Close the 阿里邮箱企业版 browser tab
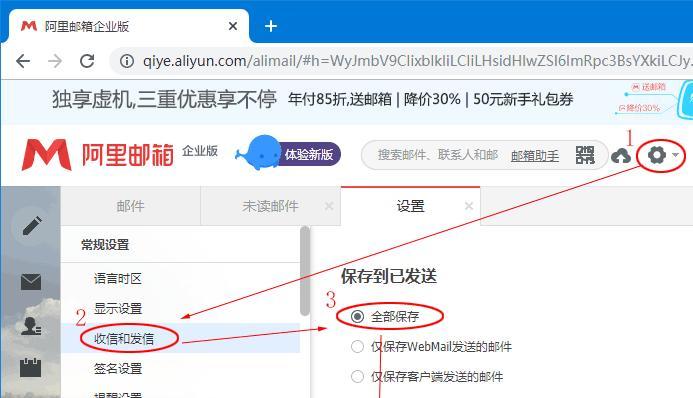Viewport: 693px width, 398px height. (x=233, y=27)
